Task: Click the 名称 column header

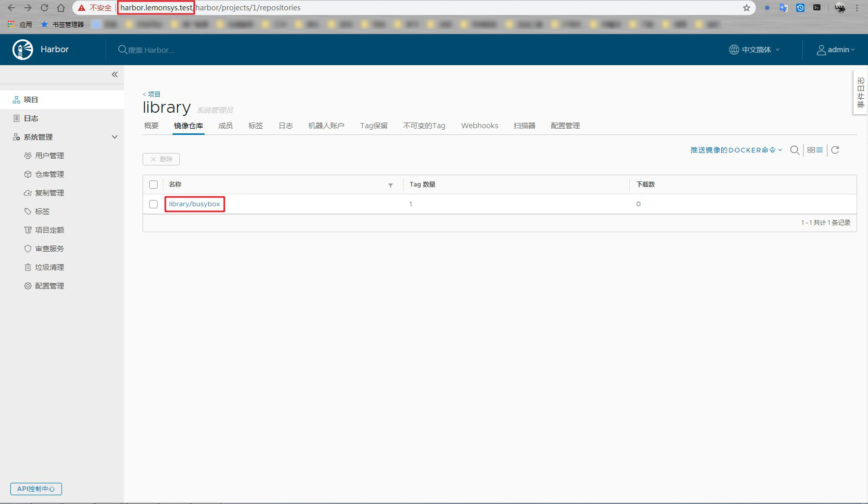Action: pos(175,185)
